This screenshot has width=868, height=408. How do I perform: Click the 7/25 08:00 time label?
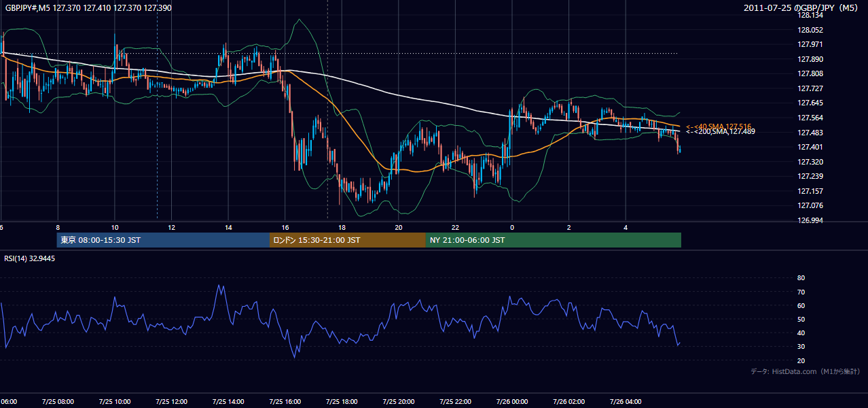pyautogui.click(x=58, y=402)
